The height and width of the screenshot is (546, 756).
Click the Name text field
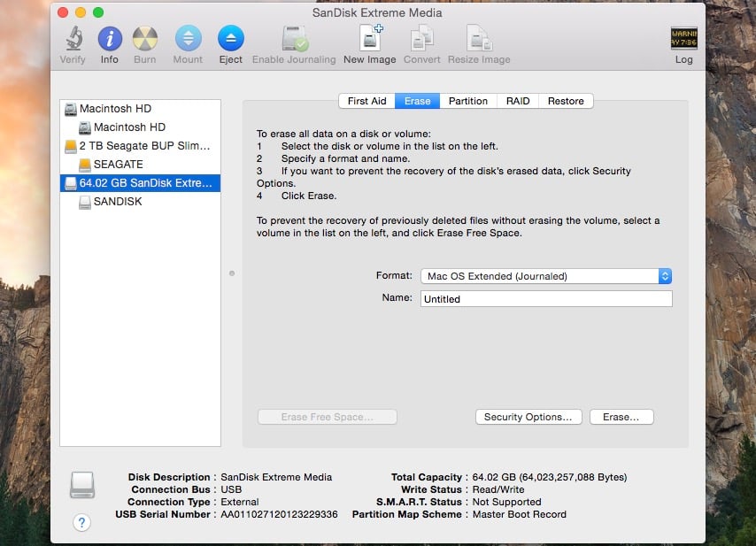(x=545, y=299)
